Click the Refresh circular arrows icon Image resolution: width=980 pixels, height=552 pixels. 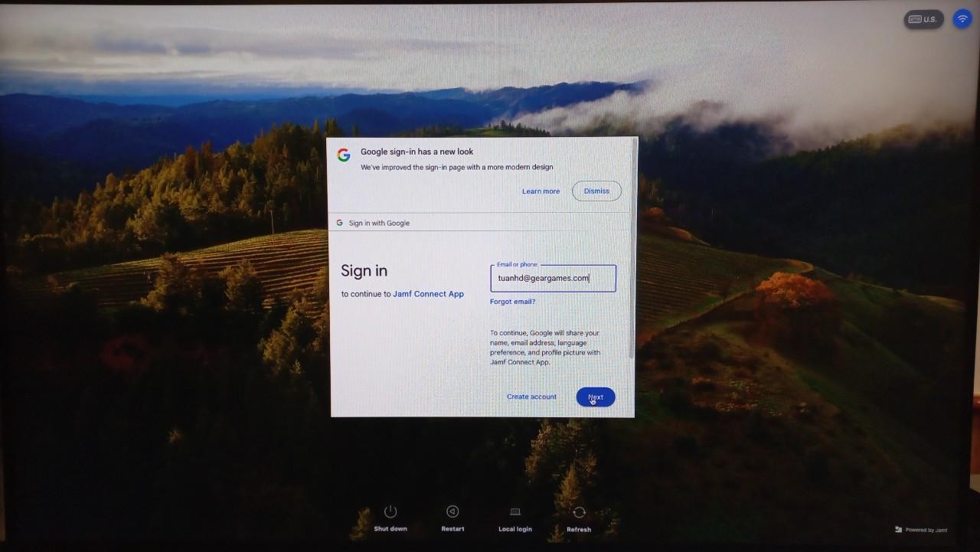pos(579,512)
